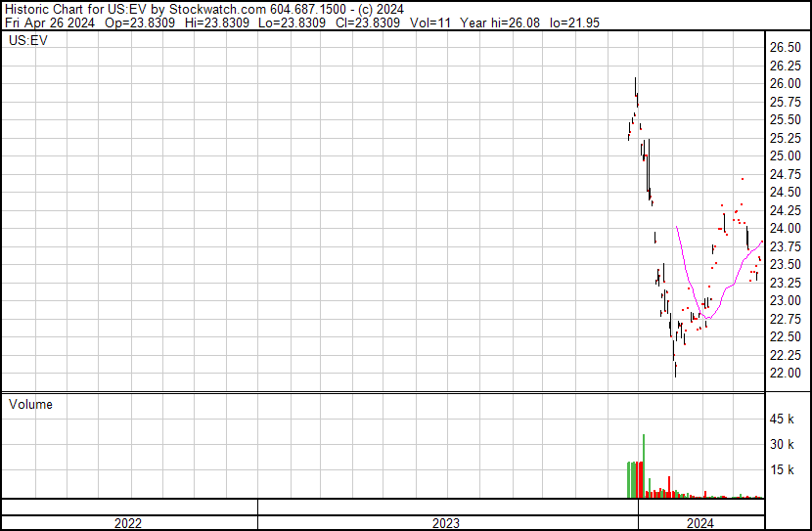Click the Cl=23.8309 value in header
This screenshot has width=812, height=531.
click(x=368, y=23)
